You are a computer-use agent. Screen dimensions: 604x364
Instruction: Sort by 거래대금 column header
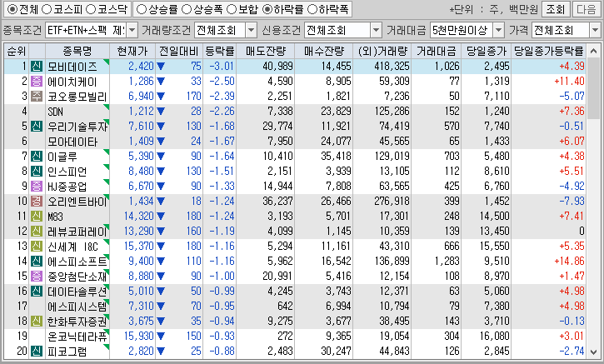(x=436, y=51)
